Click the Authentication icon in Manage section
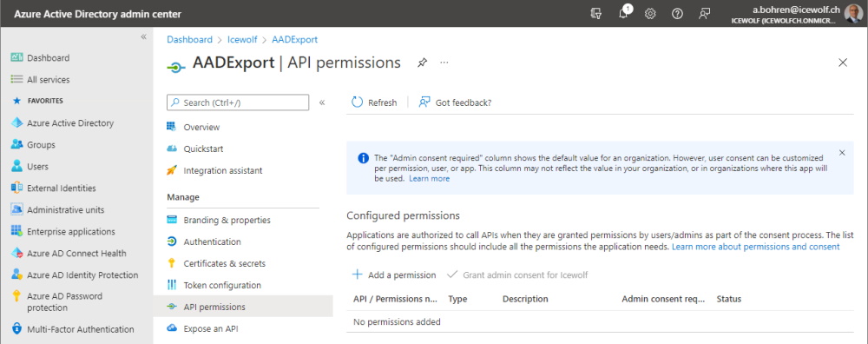The image size is (868, 344). 172,242
